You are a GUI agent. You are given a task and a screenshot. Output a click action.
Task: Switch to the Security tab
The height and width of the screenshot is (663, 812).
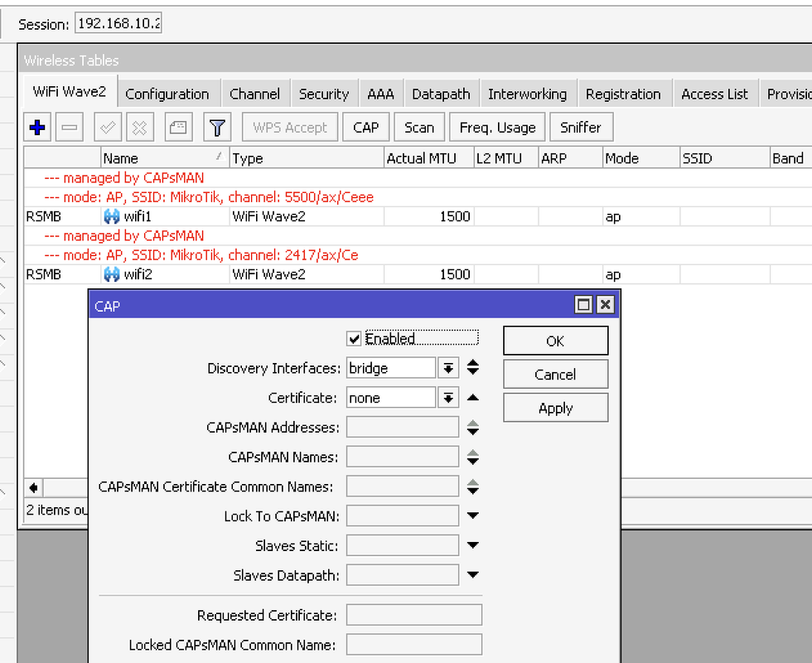(324, 94)
